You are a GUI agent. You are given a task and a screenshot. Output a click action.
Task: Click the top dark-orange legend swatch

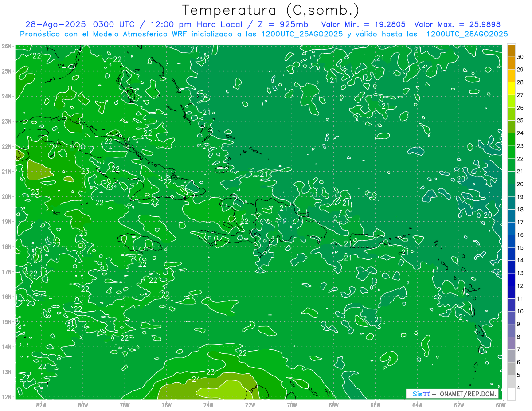[512, 50]
